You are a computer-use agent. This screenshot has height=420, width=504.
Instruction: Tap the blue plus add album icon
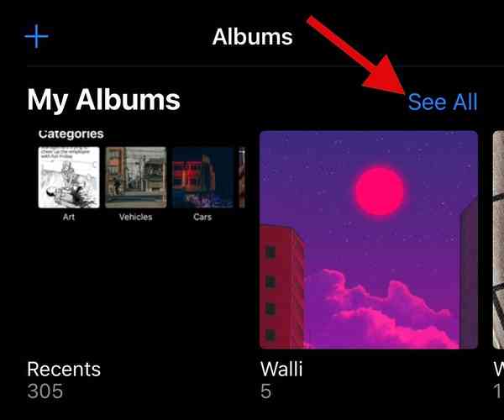click(36, 36)
